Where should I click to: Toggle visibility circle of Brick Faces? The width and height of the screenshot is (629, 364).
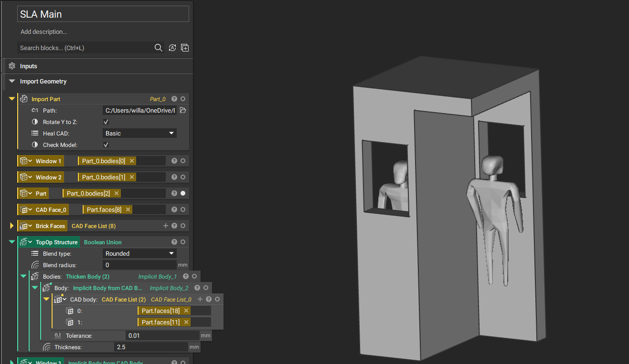183,226
